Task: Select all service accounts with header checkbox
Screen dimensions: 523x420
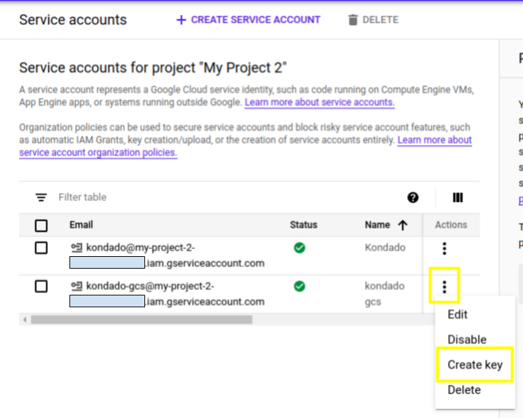Action: pos(41,225)
